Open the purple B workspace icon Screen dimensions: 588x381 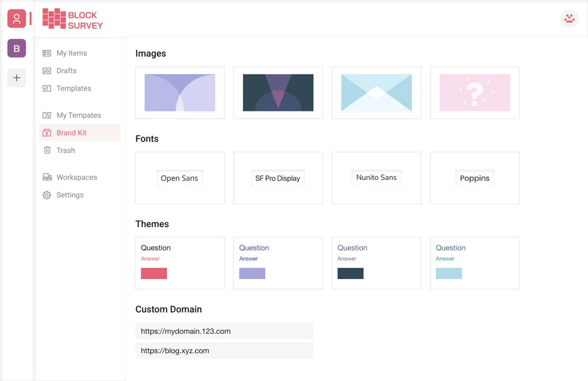(17, 48)
